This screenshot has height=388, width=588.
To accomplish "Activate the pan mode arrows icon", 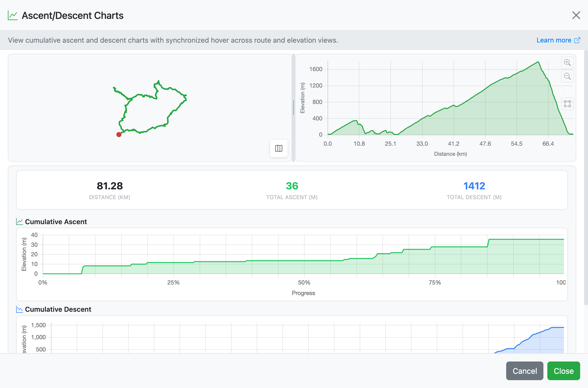I will click(x=567, y=90).
